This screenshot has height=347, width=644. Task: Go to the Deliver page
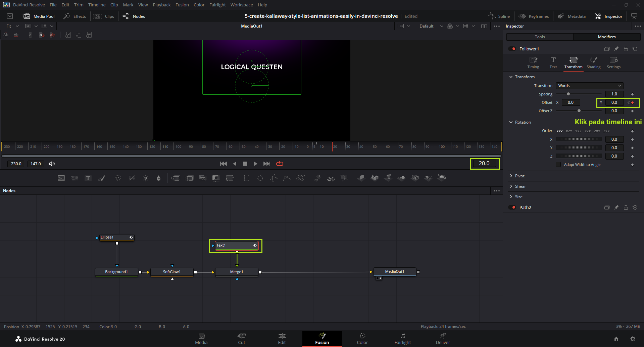[443, 339]
